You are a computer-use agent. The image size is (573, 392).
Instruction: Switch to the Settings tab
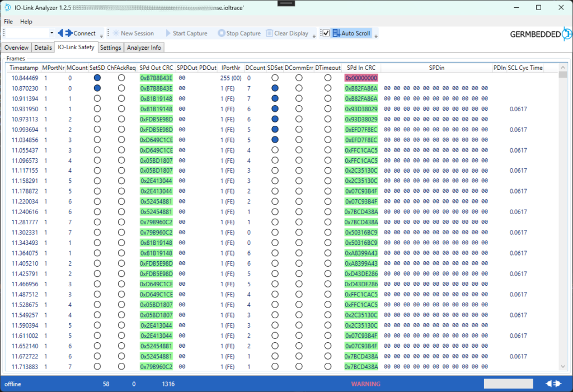pyautogui.click(x=110, y=47)
